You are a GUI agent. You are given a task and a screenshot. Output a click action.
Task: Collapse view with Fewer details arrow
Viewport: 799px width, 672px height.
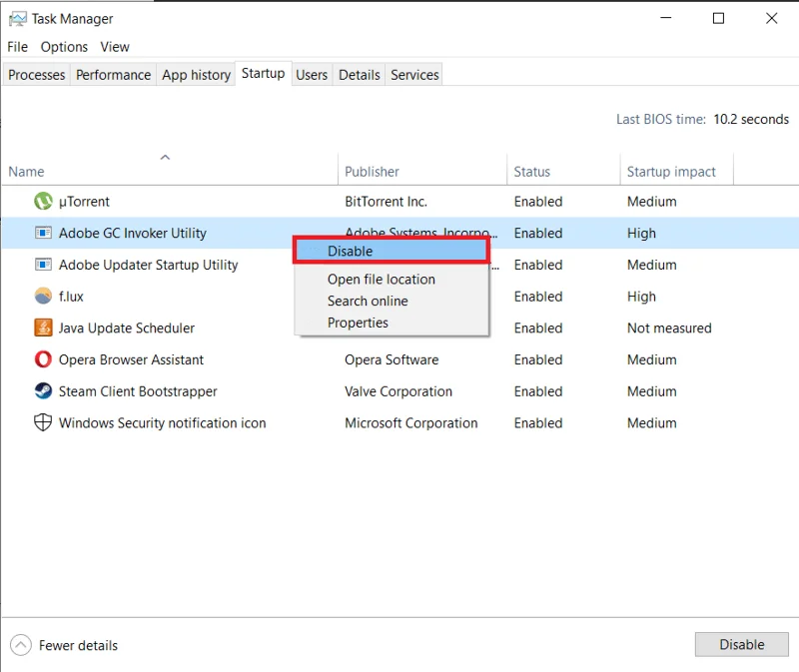point(20,645)
